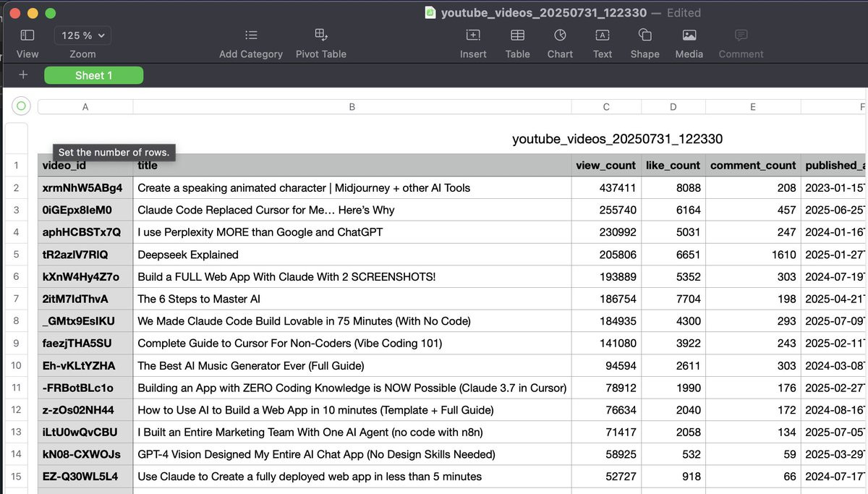Viewport: 868px width, 494px height.
Task: Click the table title youtube_videos_20250731_122330
Action: click(617, 139)
